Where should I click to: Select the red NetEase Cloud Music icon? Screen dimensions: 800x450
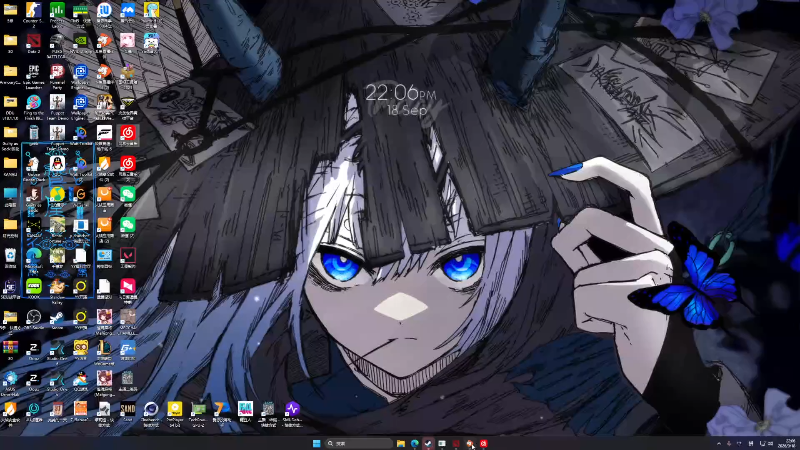coord(128,134)
